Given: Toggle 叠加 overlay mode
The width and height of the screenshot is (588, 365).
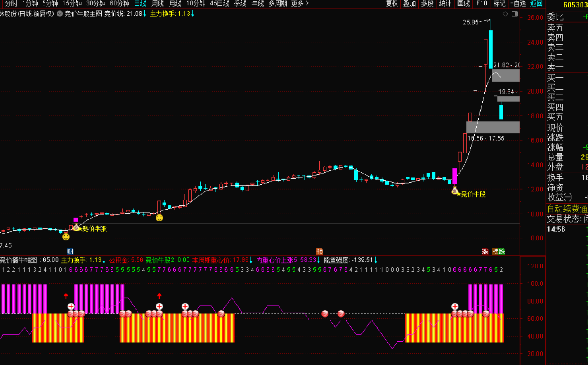Looking at the screenshot, I should pos(409,4).
